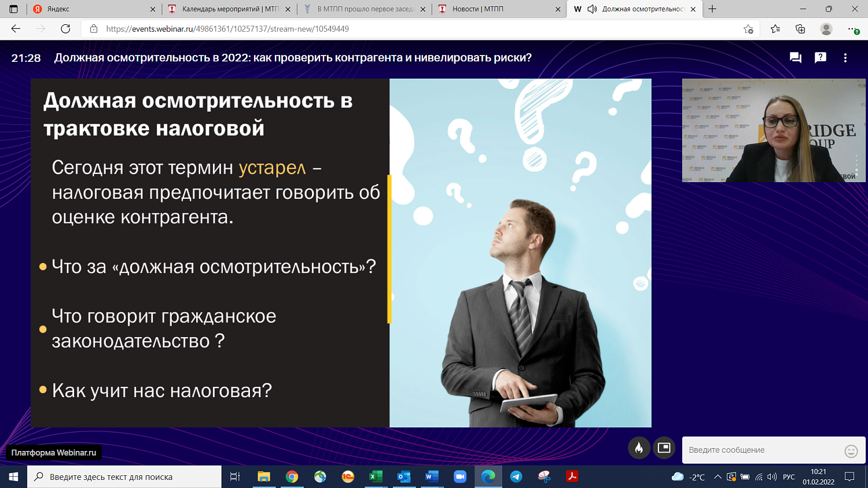Reload the webinar page
Viewport: 868px width, 488px height.
pyautogui.click(x=65, y=29)
